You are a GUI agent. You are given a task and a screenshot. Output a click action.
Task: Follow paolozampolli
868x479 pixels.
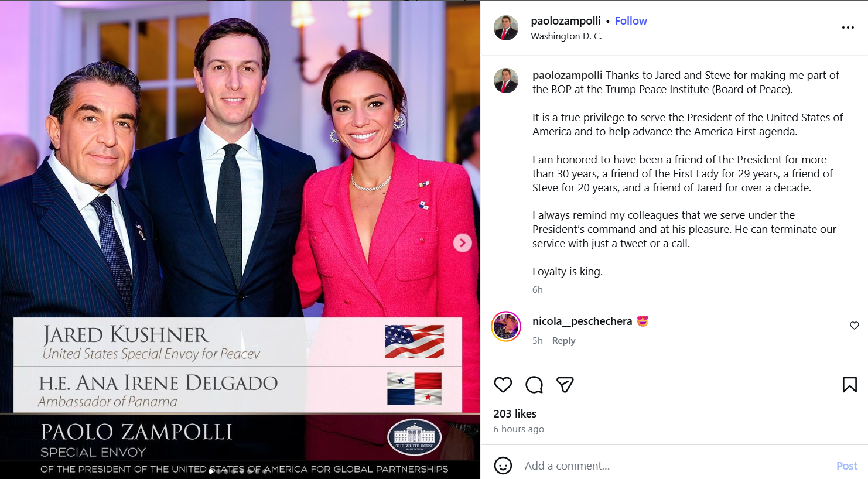631,21
